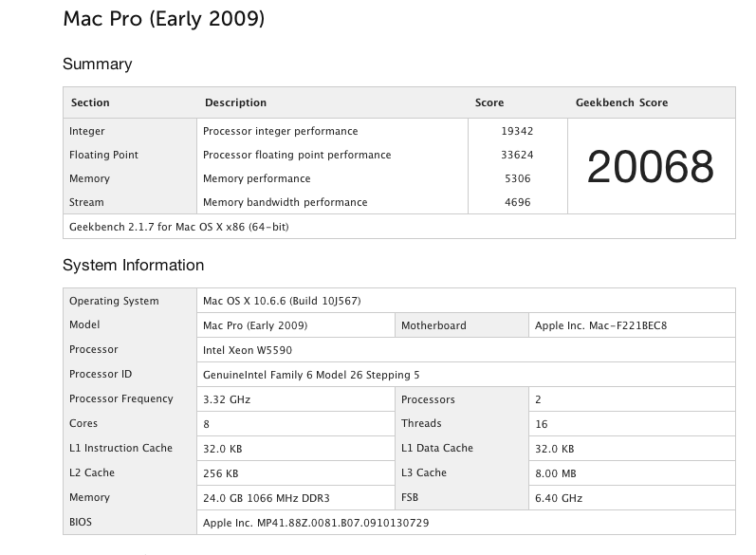Click the 'Model' label
756x555 pixels.
84,324
